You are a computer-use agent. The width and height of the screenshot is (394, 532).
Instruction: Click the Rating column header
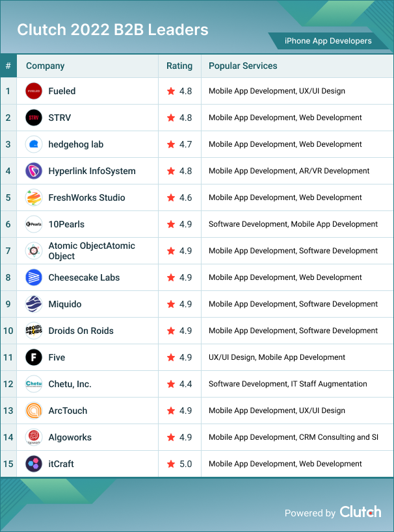[x=179, y=66]
